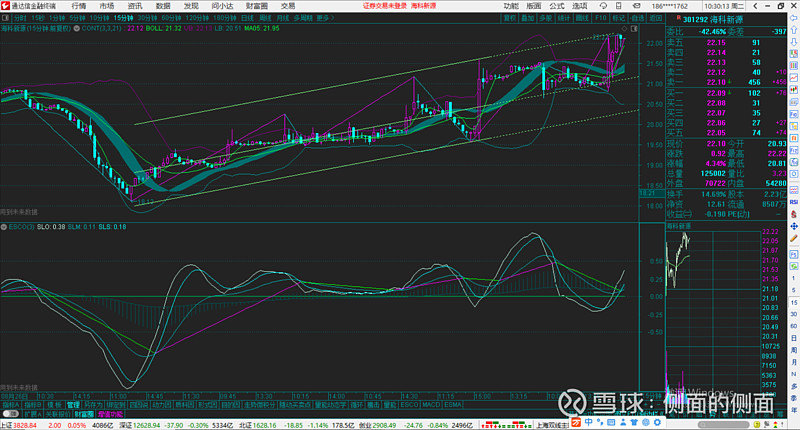Viewport: 800px width, 430px height.
Task: Open the 发现 menu
Action: coord(191,6)
